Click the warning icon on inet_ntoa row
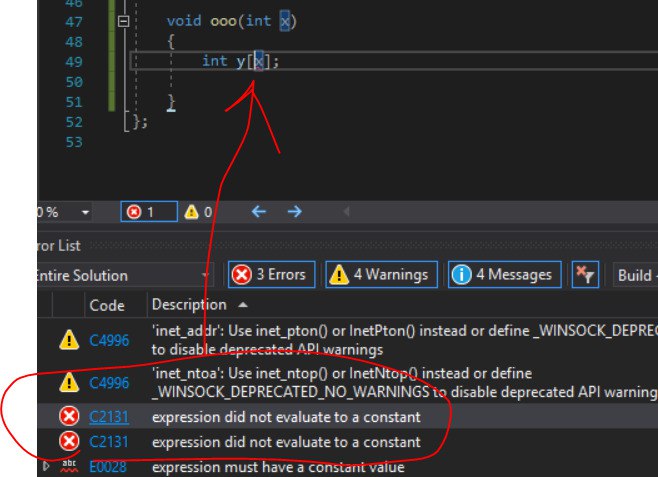The image size is (658, 477). [x=69, y=382]
